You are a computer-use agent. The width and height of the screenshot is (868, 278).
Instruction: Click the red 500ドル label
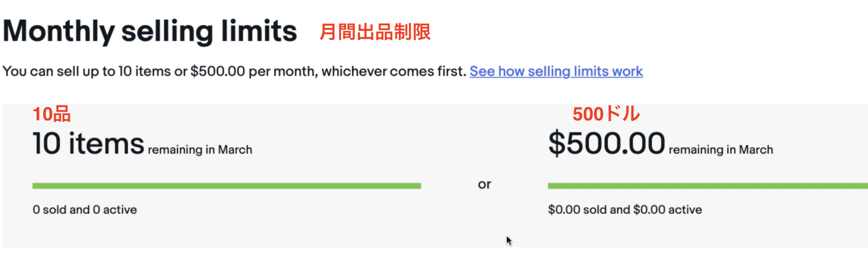[606, 114]
